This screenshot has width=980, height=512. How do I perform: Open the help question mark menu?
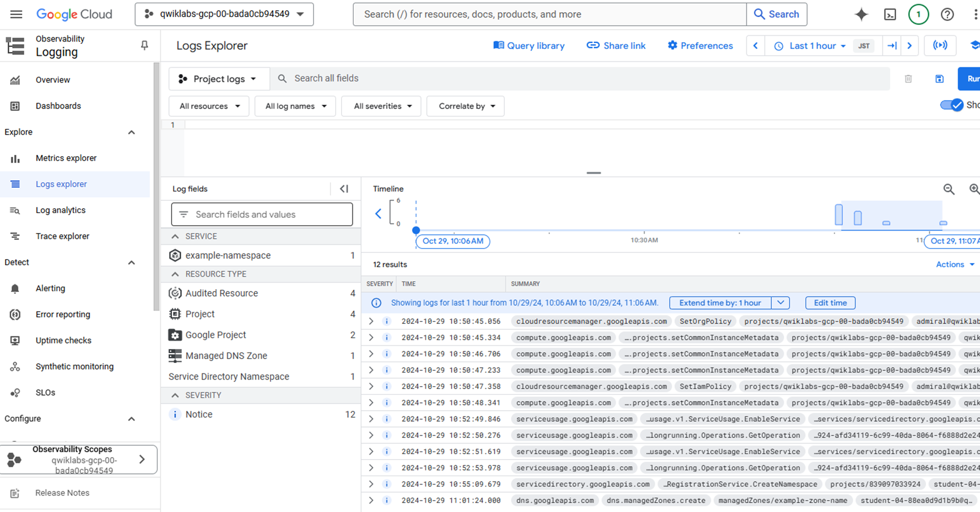[947, 14]
